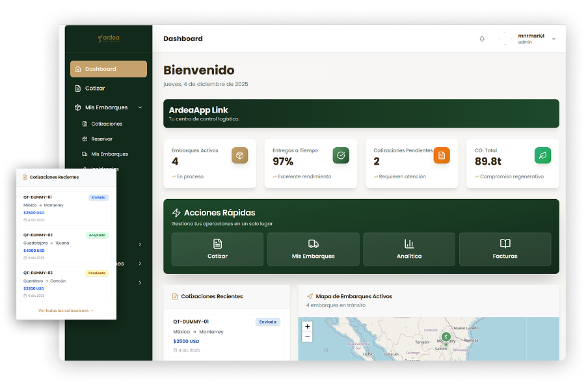Click the lightning icon beside Acciones Rápidas
588x386 pixels.
176,213
